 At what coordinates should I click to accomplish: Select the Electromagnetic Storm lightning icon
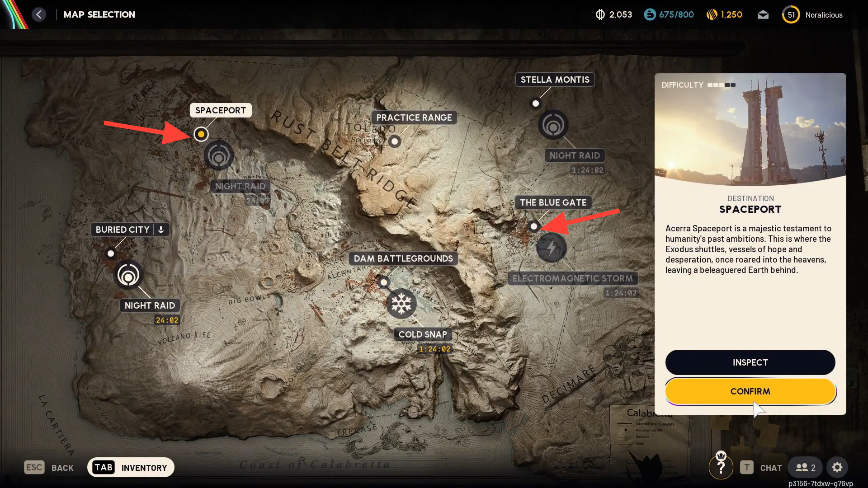click(551, 248)
